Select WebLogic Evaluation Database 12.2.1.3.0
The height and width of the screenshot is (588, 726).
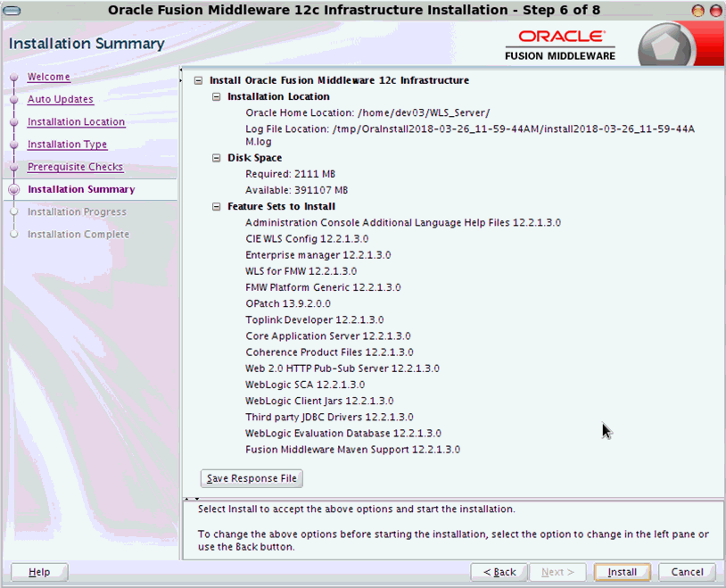pos(343,434)
